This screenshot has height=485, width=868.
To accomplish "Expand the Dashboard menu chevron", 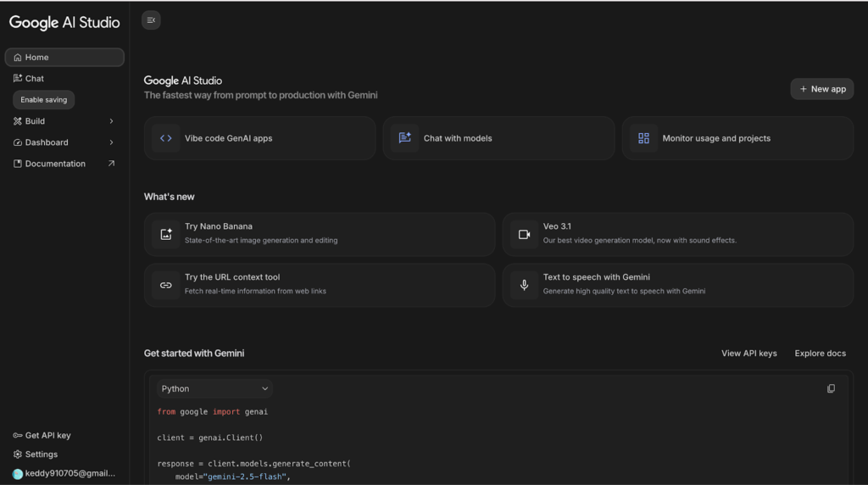I will click(x=111, y=142).
